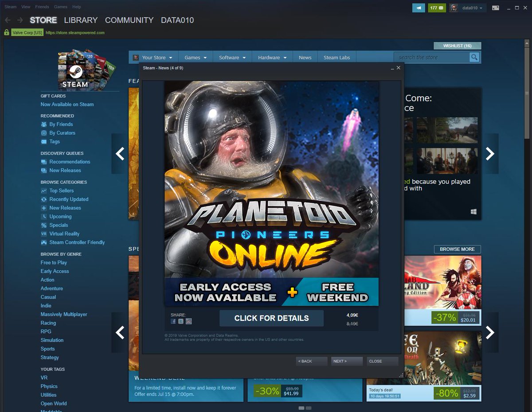Click the Planetoid Pioneers Online banner image
The width and height of the screenshot is (532, 412).
pyautogui.click(x=271, y=193)
